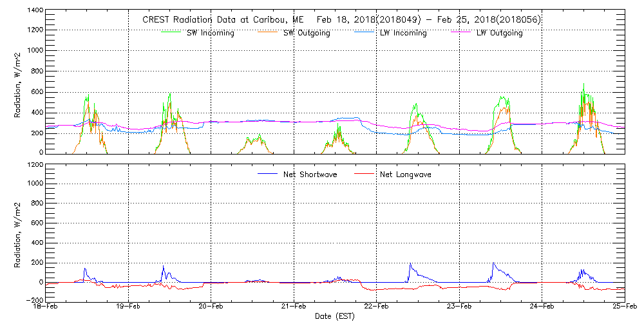Image resolution: width=644 pixels, height=322 pixels.
Task: Select the SW Incoming legend label
Action: 211,33
